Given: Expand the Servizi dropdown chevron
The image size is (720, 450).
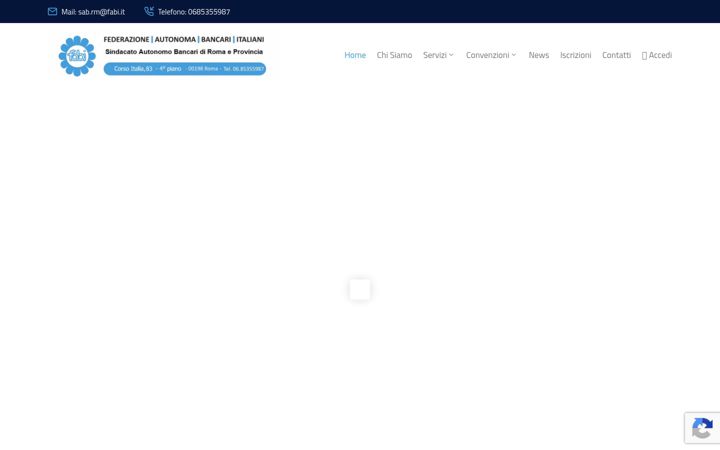Looking at the screenshot, I should click(451, 55).
